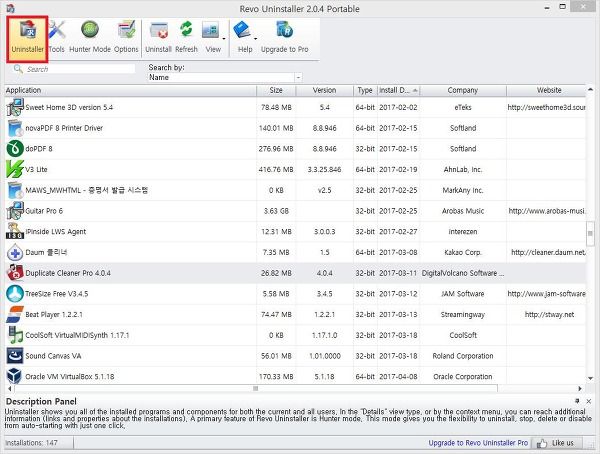Select the novaPDF 8 Printer Driver icon
Screen dimensions: 600x454
pyautogui.click(x=15, y=128)
